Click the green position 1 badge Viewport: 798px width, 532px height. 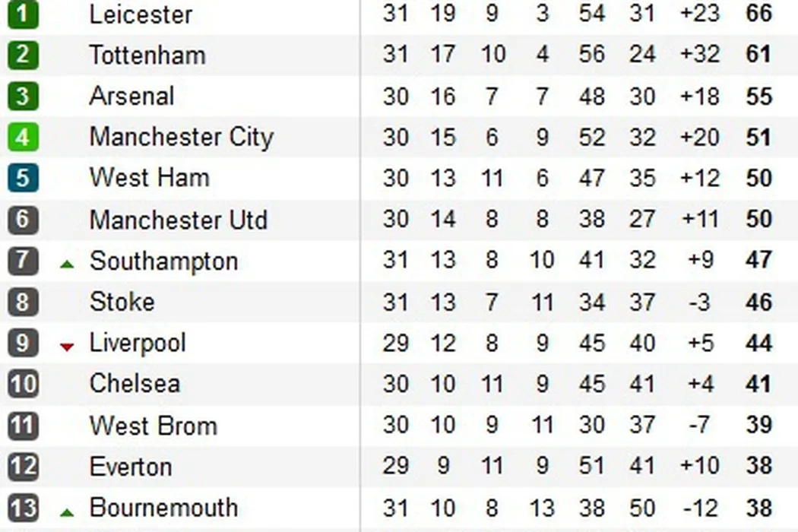pos(23,14)
